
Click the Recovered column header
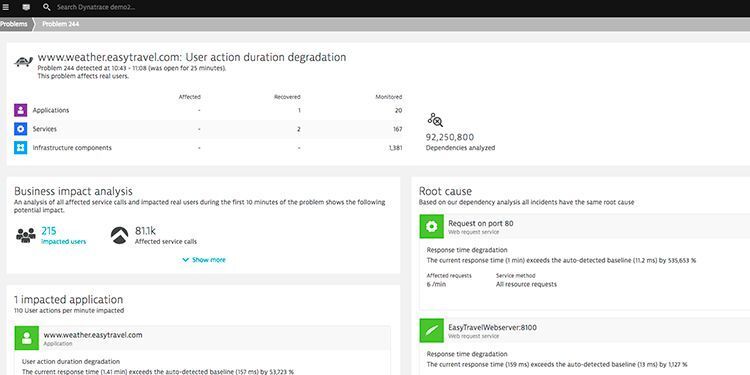point(287,97)
